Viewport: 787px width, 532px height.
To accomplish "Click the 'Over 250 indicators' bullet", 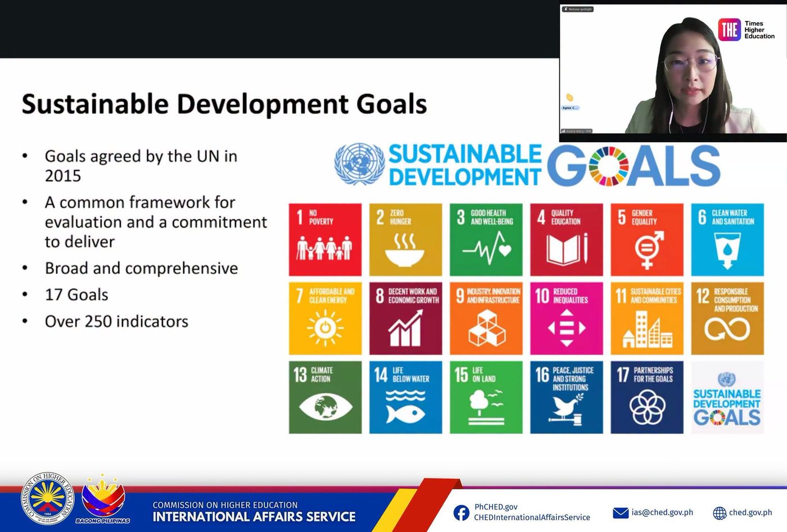I will pyautogui.click(x=116, y=322).
